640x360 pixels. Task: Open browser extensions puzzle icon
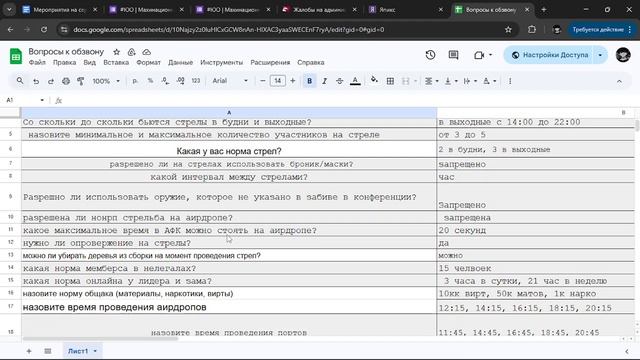(x=532, y=29)
